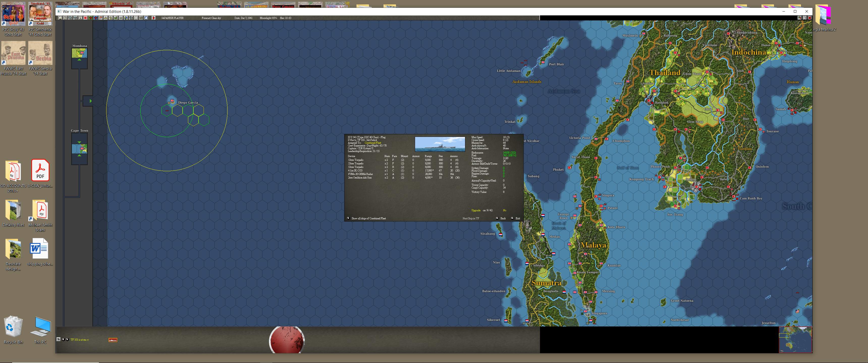
Task: Click the submarine ship picture
Action: coord(440,144)
